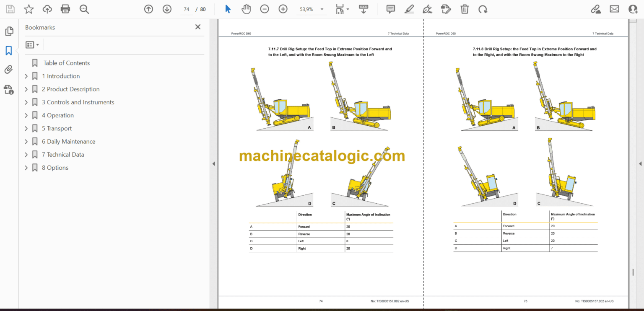
Task: Open the Find text magnifier
Action: 84,9
